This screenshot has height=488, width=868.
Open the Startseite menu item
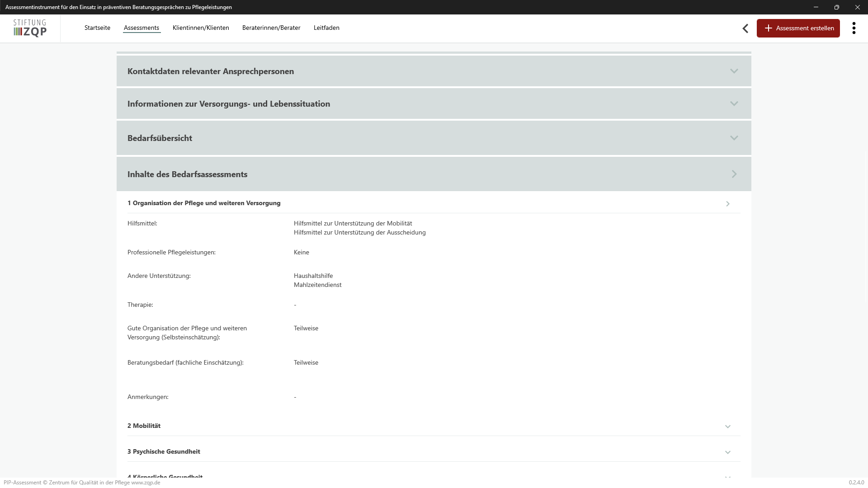coord(97,28)
